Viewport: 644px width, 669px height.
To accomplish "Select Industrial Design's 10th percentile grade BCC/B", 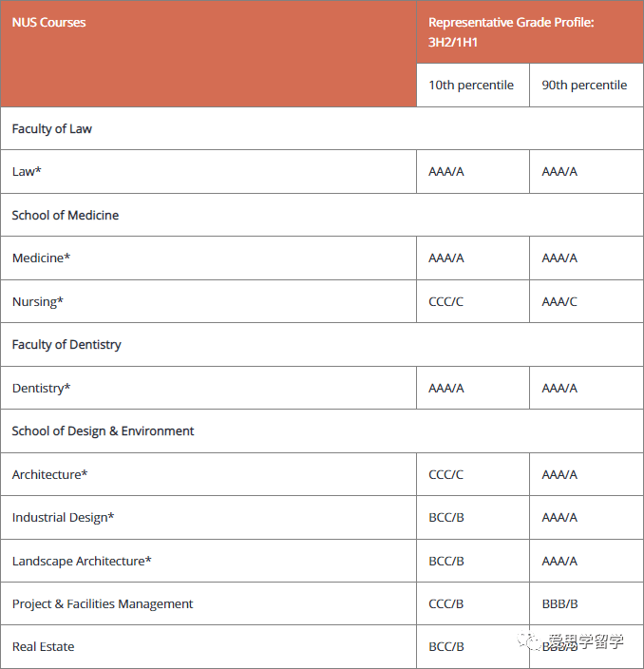I will pos(446,518).
